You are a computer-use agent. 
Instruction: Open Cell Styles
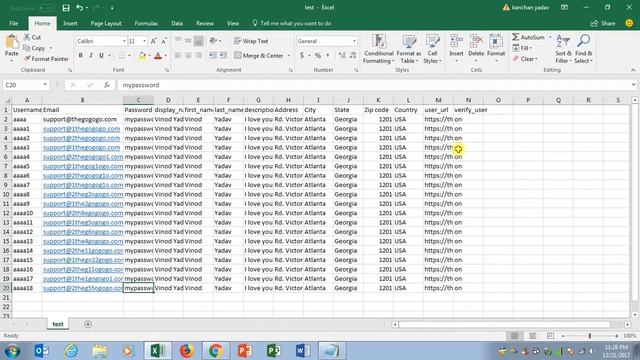point(432,49)
